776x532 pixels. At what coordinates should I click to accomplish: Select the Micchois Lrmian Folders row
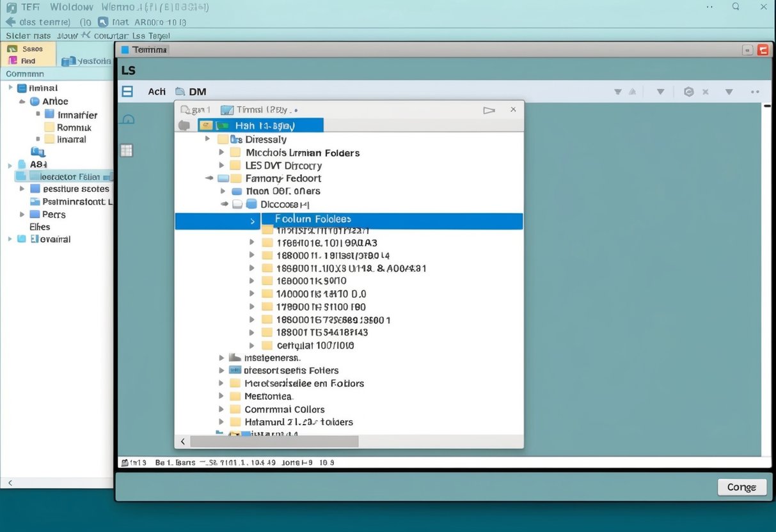tap(302, 152)
